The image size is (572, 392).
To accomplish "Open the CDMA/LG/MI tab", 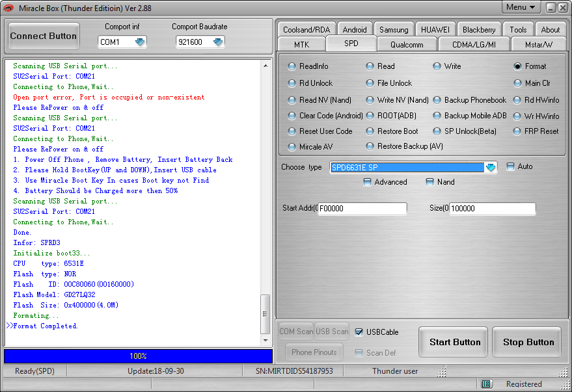I will [x=474, y=44].
